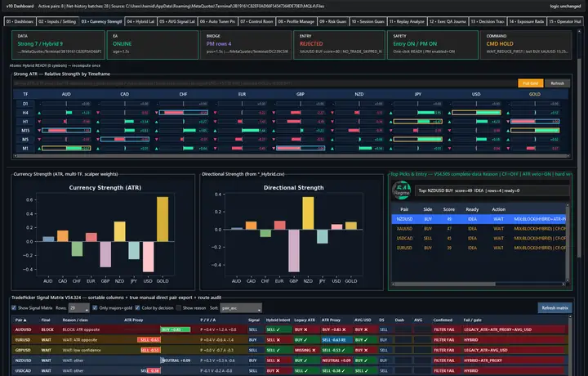Click the EA ONLINE status card
The width and height of the screenshot is (588, 376).
pos(153,45)
